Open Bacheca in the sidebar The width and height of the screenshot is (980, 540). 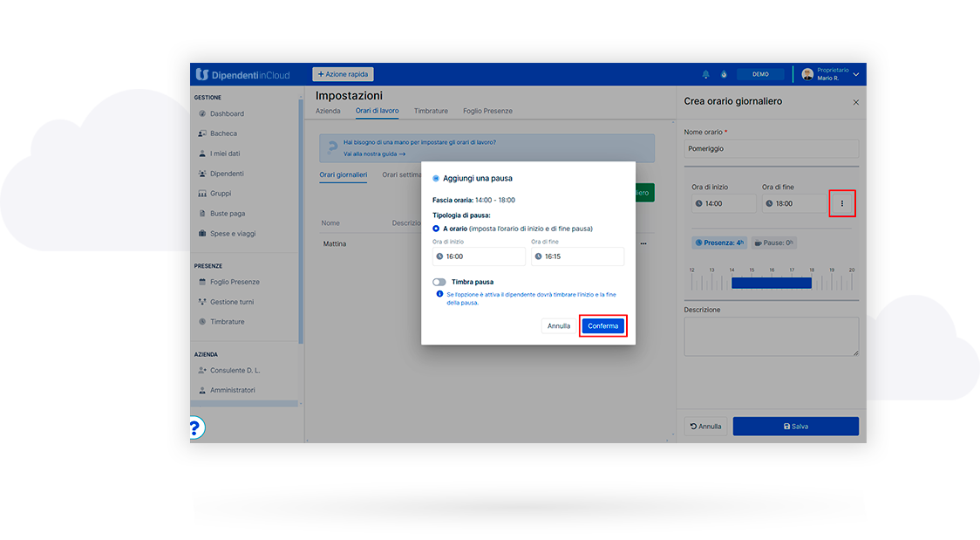click(223, 133)
